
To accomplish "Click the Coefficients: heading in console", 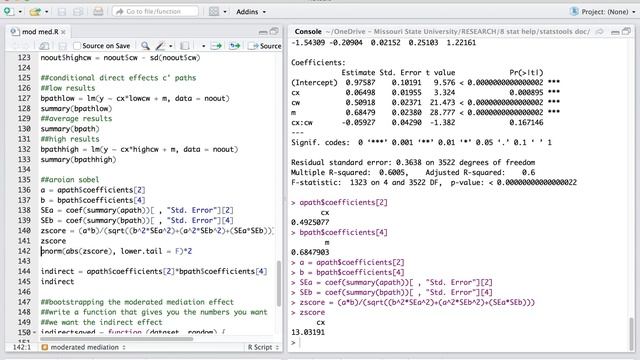I will click(318, 62).
